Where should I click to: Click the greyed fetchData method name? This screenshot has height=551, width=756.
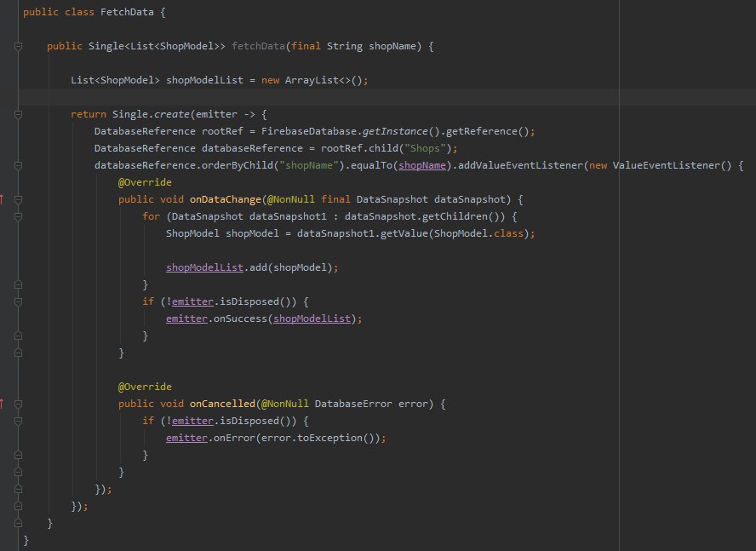point(258,46)
